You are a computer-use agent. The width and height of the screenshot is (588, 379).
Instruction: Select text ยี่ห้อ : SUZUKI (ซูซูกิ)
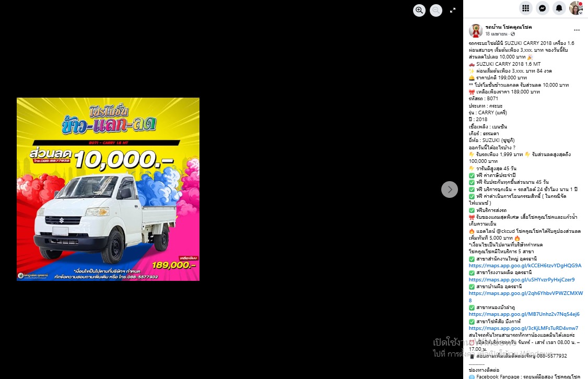(x=491, y=140)
